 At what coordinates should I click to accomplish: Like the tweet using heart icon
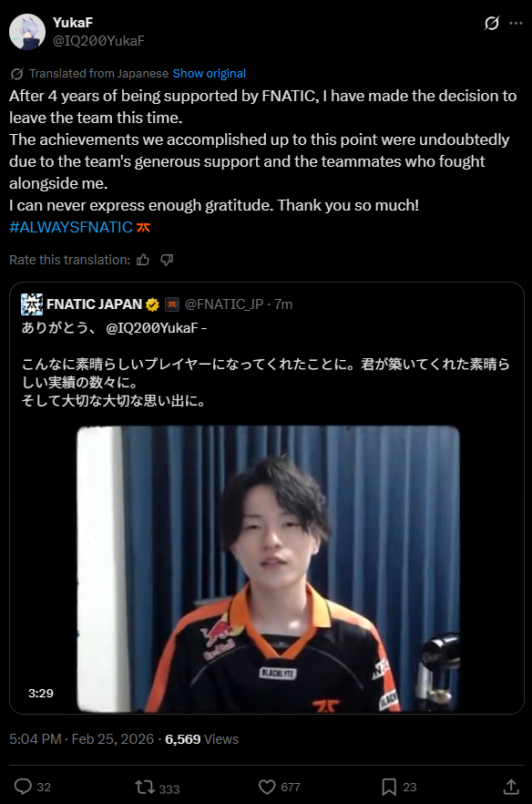[267, 787]
